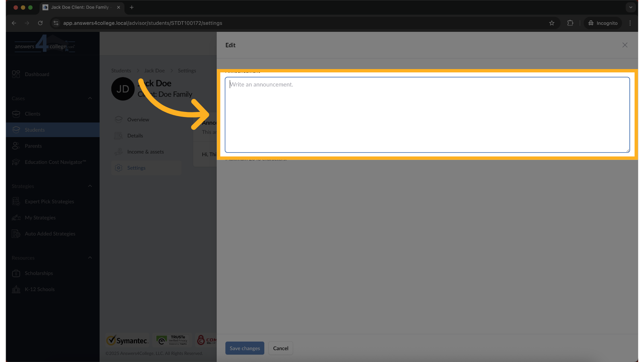Click the Expert Pick Strategies icon
644x362 pixels.
(16, 202)
